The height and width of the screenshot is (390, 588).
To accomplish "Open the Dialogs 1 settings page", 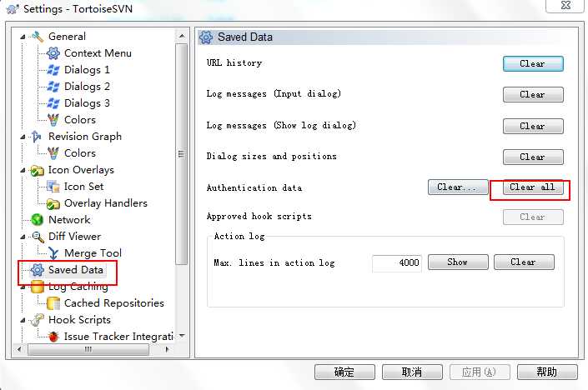I will coord(87,70).
